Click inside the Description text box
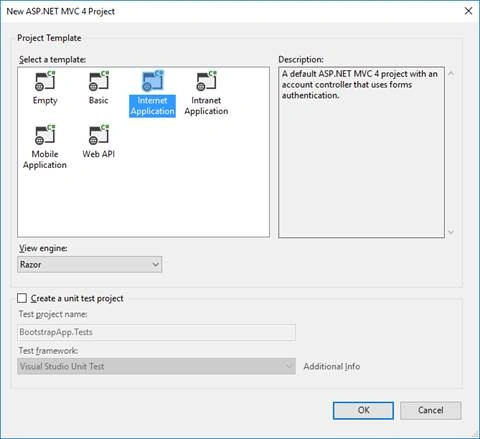The height and width of the screenshot is (439, 480). click(361, 152)
